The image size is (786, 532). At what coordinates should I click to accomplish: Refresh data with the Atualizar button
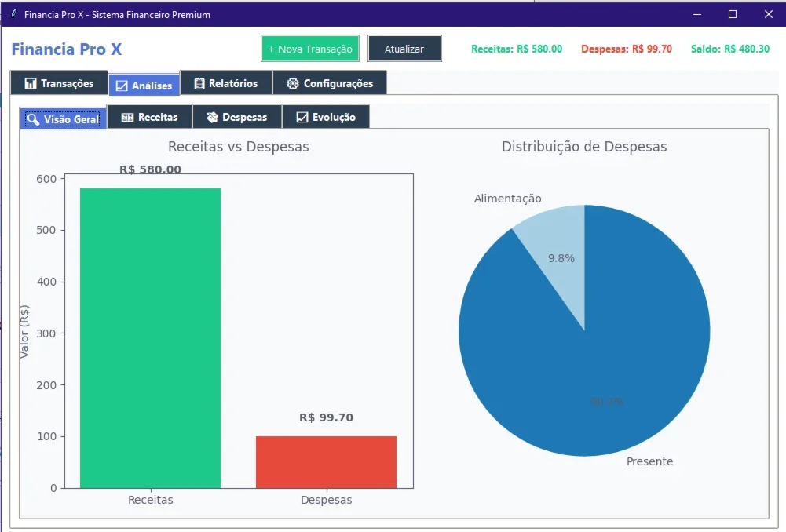(x=404, y=49)
